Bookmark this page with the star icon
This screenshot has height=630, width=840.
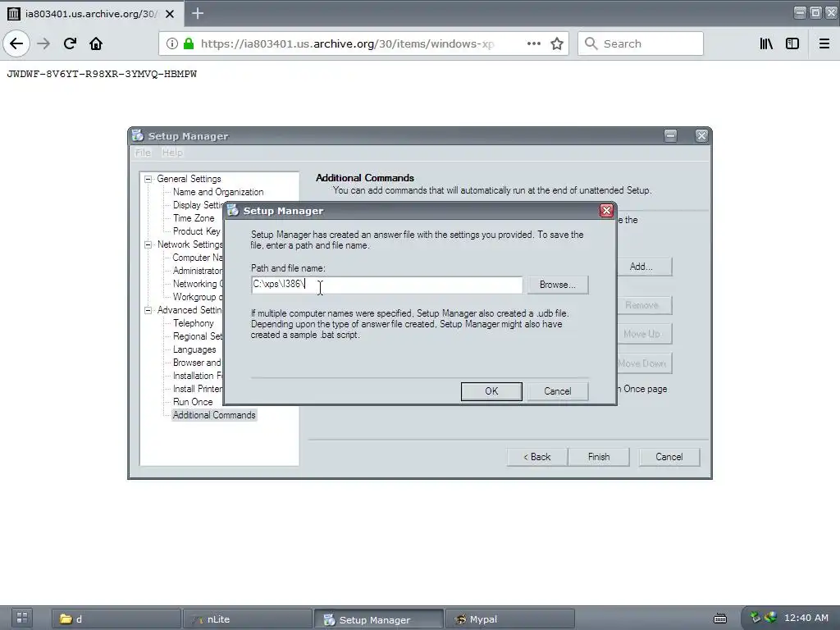coord(557,43)
